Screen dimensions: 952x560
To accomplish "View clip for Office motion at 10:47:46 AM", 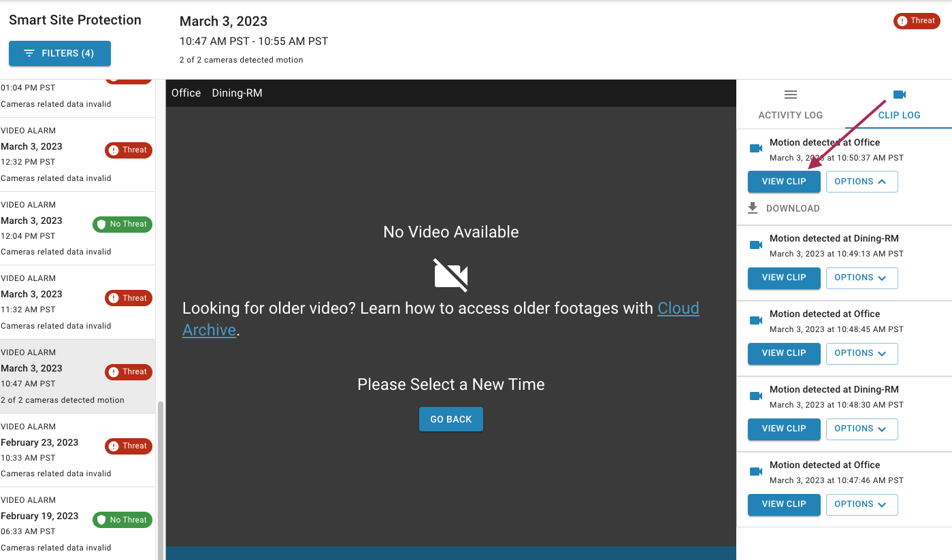I will [784, 504].
